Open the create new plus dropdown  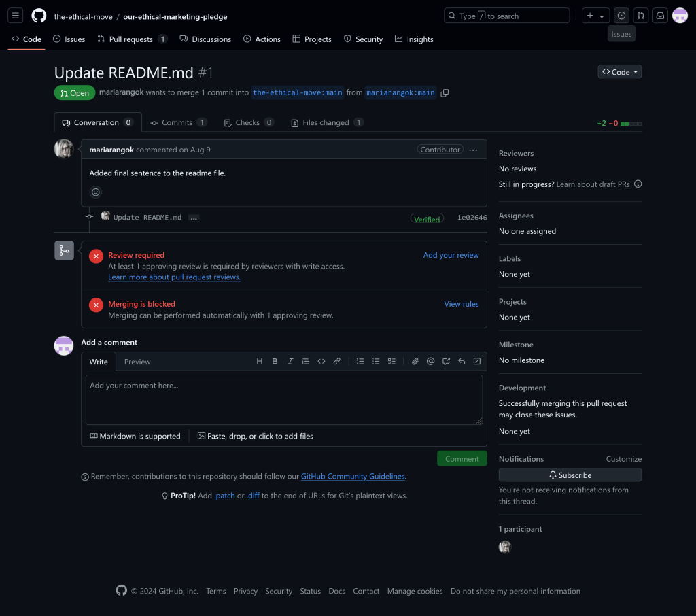[595, 16]
